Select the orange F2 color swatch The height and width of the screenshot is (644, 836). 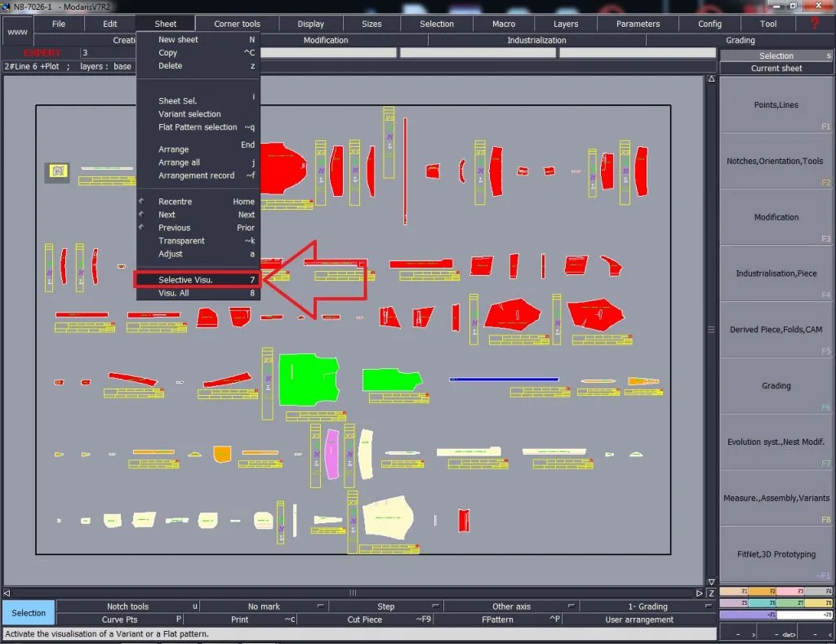click(762, 591)
